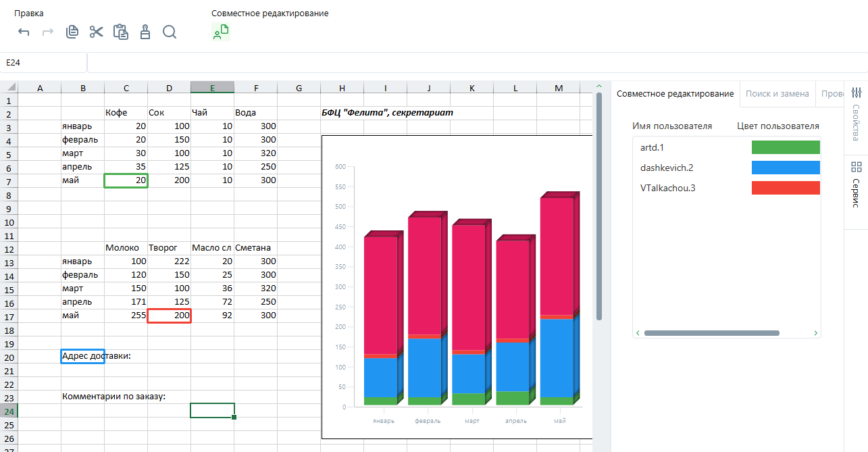868x452 pixels.
Task: Click the red swatch for VTalkachou.3
Action: tap(785, 188)
